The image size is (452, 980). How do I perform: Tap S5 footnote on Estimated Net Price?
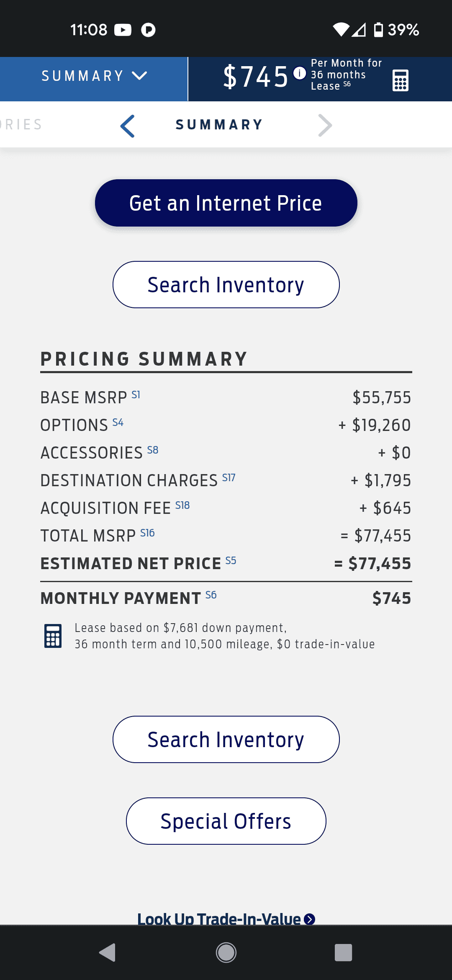[x=231, y=560]
